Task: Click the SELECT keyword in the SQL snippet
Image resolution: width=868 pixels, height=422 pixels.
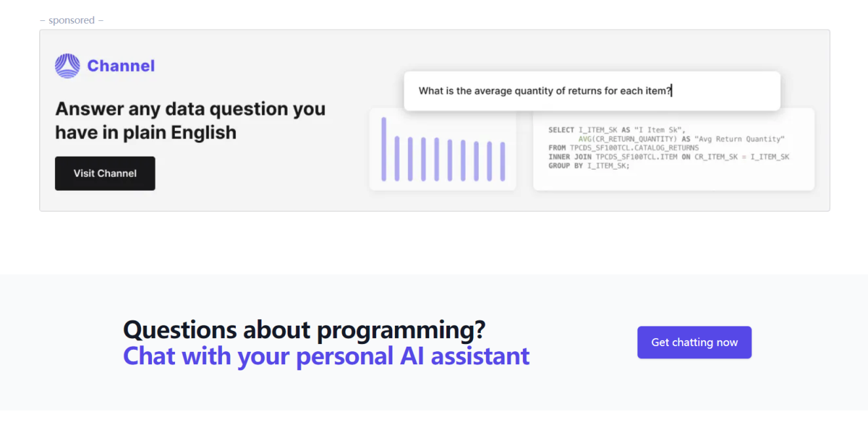Action: pyautogui.click(x=561, y=130)
